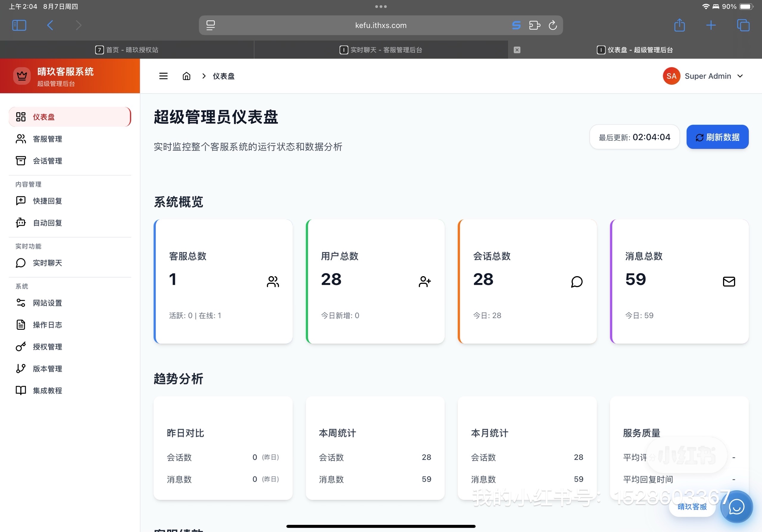Reload the page in Safari
This screenshot has height=532, width=762.
[x=552, y=25]
